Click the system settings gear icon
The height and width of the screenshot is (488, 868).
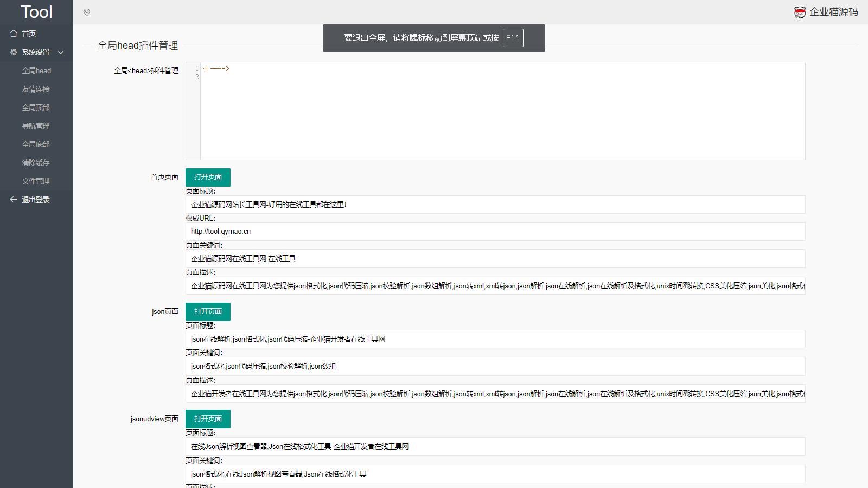pos(14,52)
